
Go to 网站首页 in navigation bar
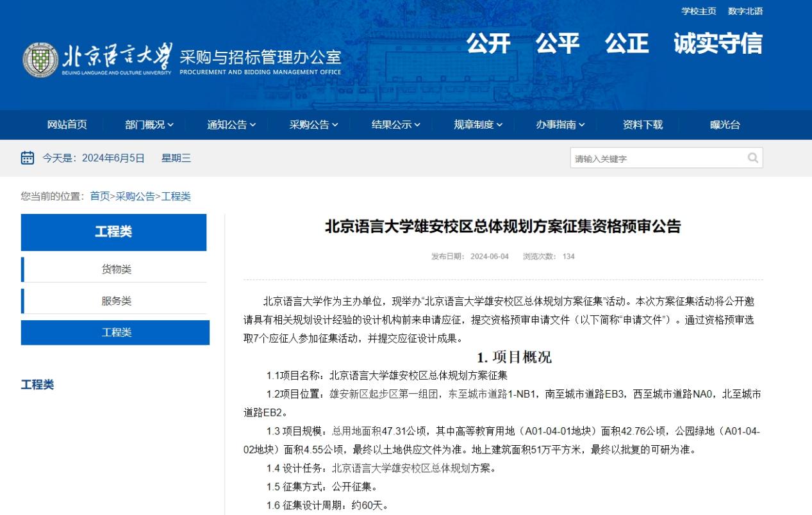[x=67, y=125]
